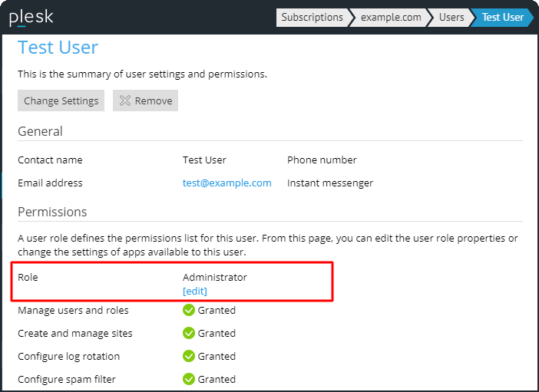
Task: Select the Permissions section heading
Action: coord(52,212)
